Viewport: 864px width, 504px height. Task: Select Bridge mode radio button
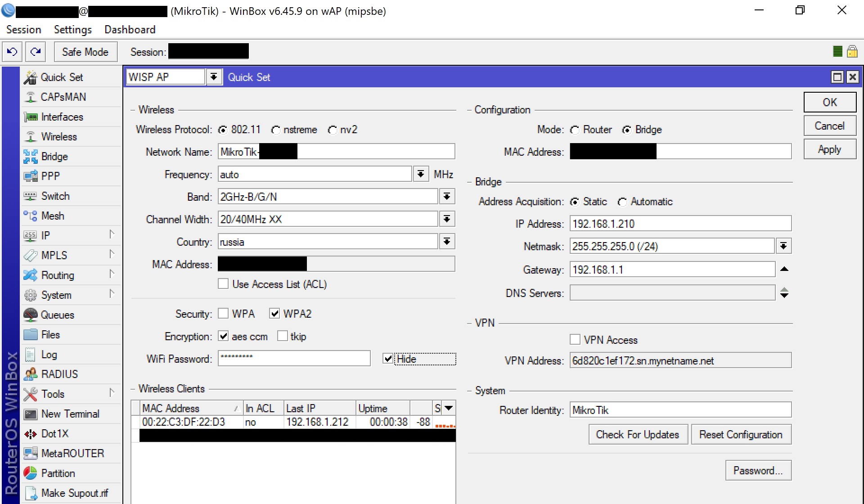[626, 130]
